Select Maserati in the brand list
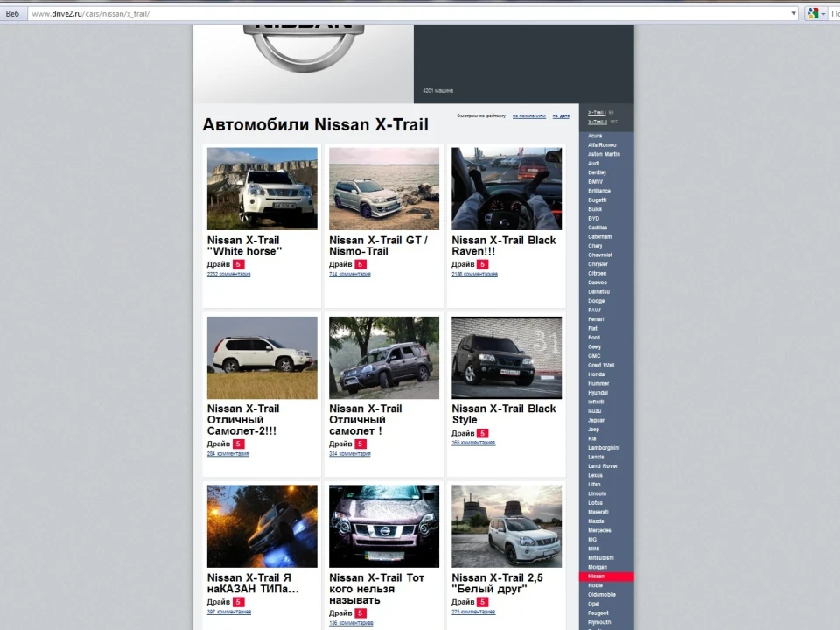The height and width of the screenshot is (630, 840). click(598, 512)
